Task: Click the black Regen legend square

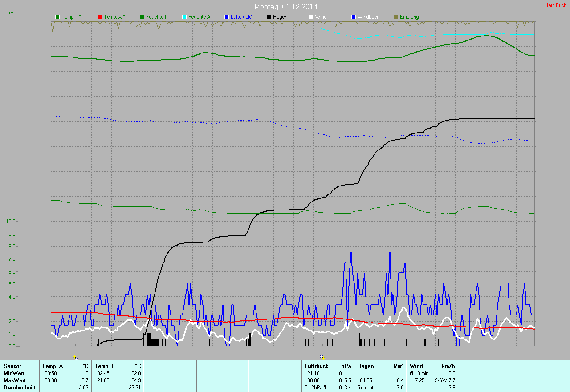Action: click(269, 17)
